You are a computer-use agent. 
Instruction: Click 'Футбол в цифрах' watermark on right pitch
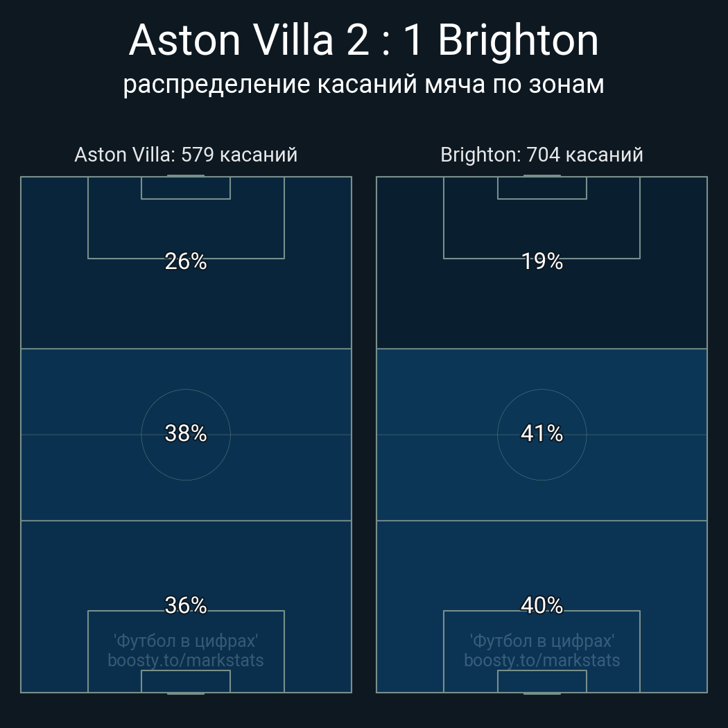541,641
